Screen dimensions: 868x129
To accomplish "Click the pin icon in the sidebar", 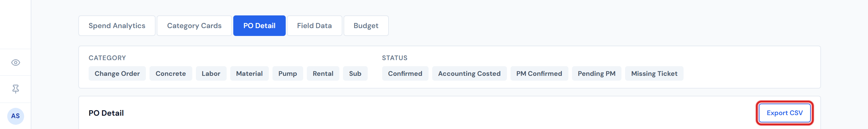I will click(x=15, y=89).
